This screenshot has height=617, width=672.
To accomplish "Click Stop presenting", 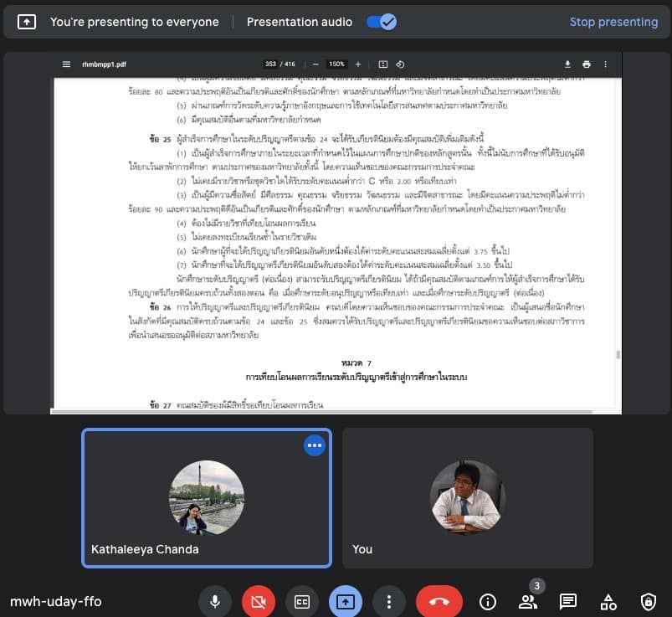I will [613, 22].
